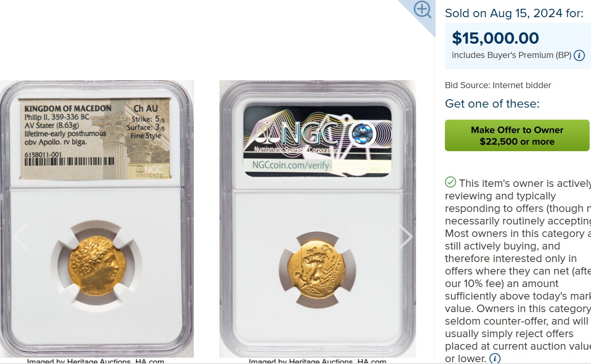
Task: Click the Kingdom of Macedon label text
Action: (x=68, y=109)
